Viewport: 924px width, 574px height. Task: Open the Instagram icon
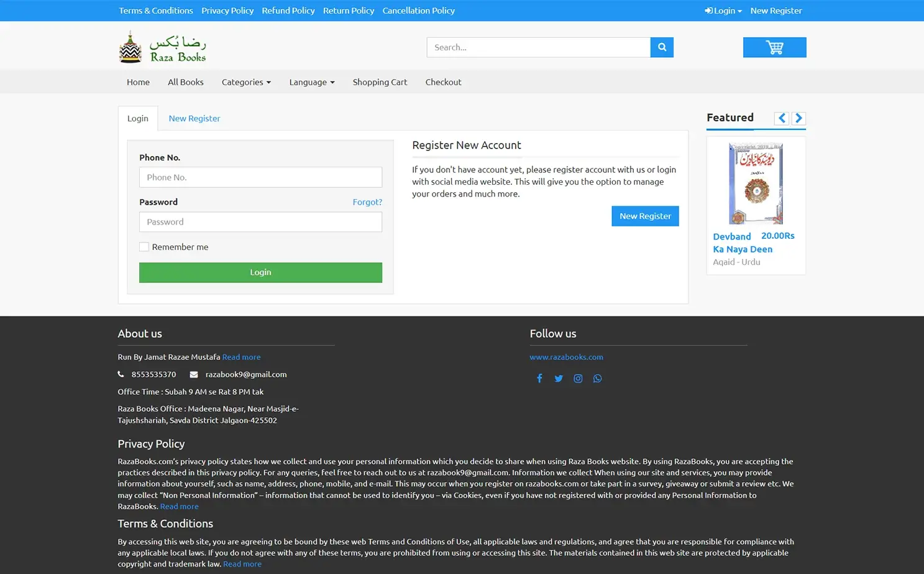pos(578,378)
